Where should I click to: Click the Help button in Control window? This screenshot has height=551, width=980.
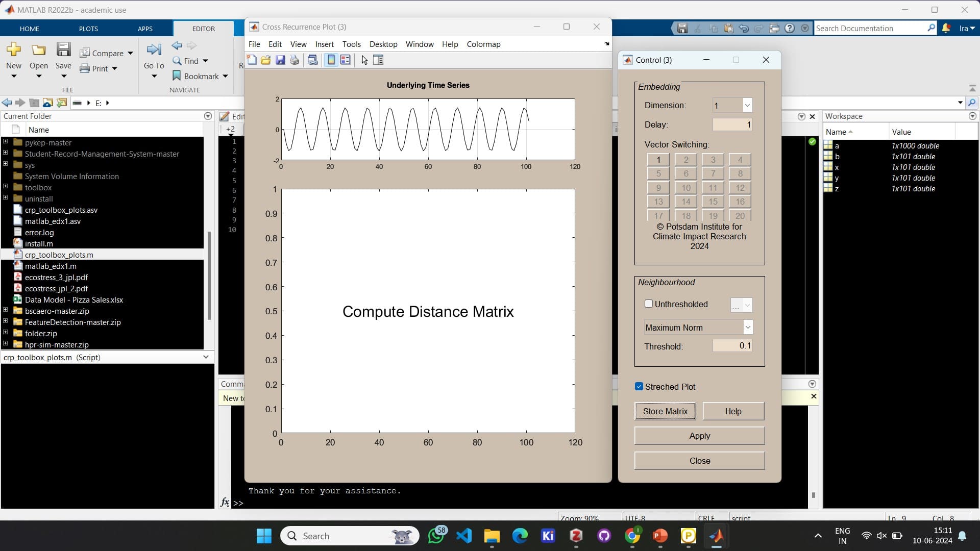coord(733,411)
